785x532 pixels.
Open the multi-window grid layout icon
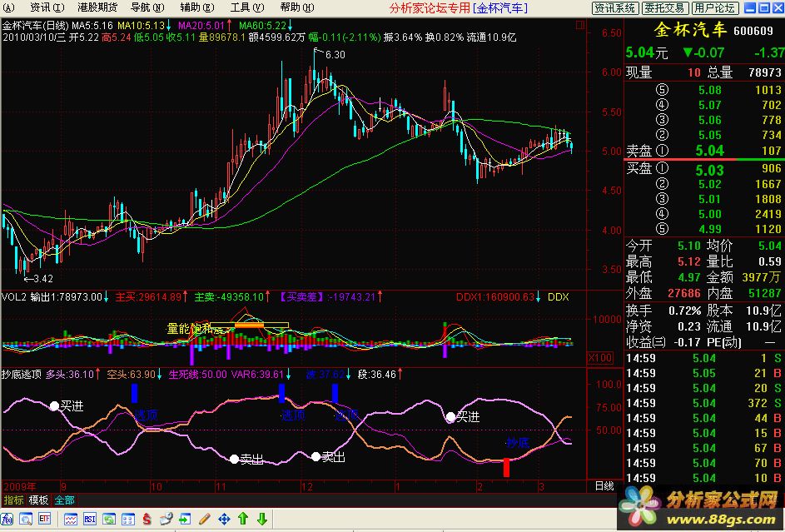pos(127,519)
